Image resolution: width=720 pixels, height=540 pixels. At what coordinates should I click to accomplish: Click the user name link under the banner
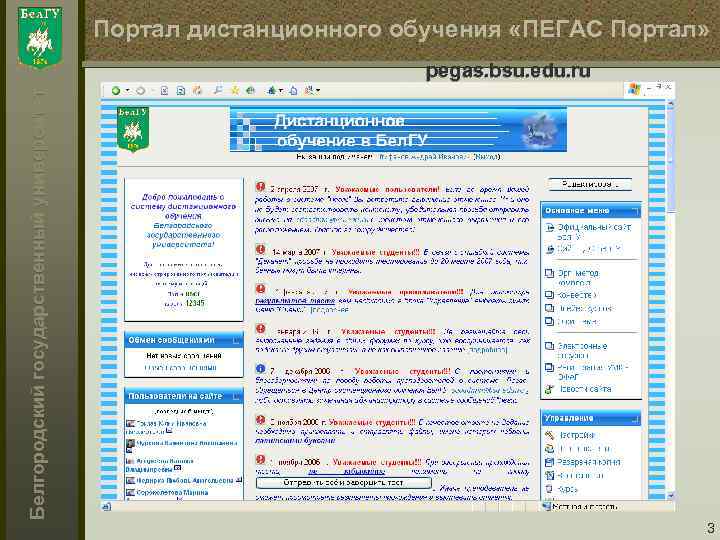[x=423, y=157]
